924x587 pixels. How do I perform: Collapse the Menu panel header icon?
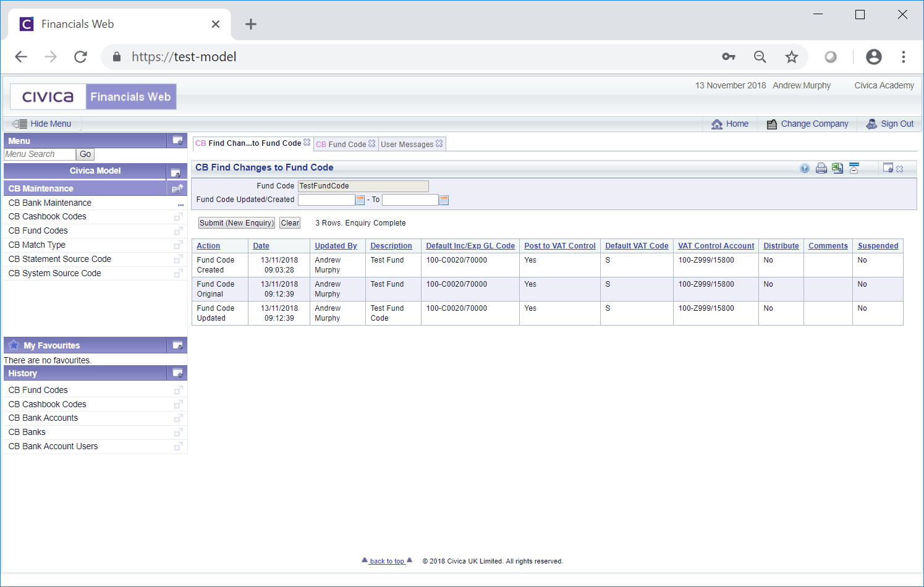coord(177,141)
